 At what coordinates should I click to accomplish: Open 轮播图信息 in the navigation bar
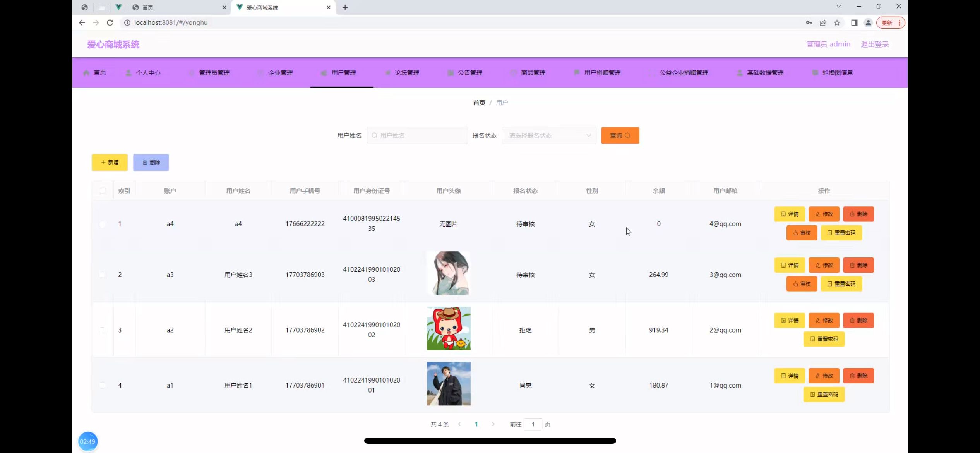[833, 72]
